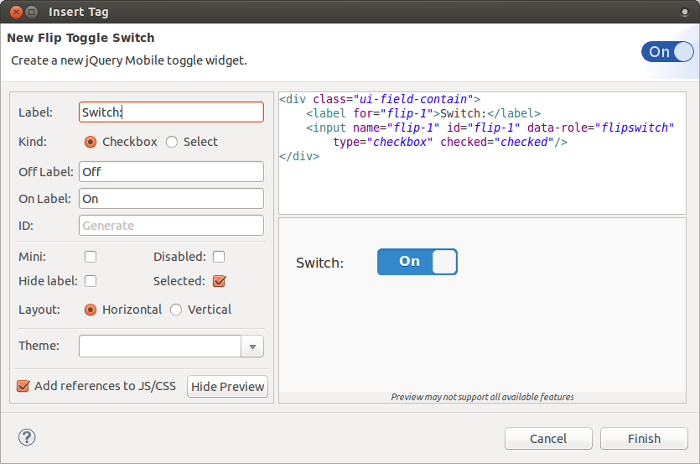
Task: Select the Horizontal layout option
Action: click(x=91, y=310)
